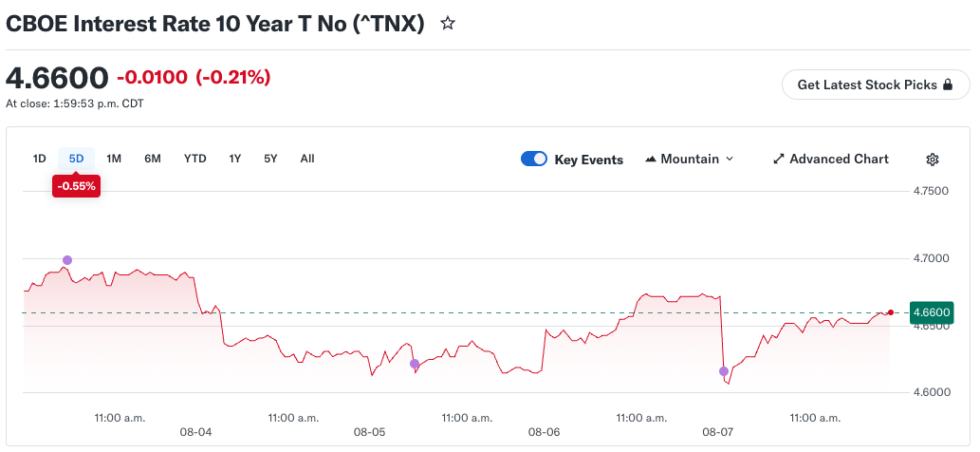Click the purple key event dot on 08-07
980x452 pixels.
[724, 371]
